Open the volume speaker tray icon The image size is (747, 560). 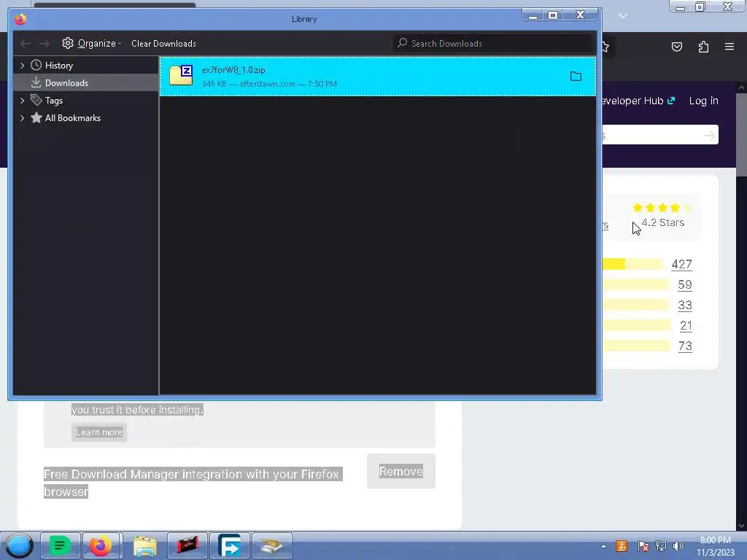click(x=678, y=546)
